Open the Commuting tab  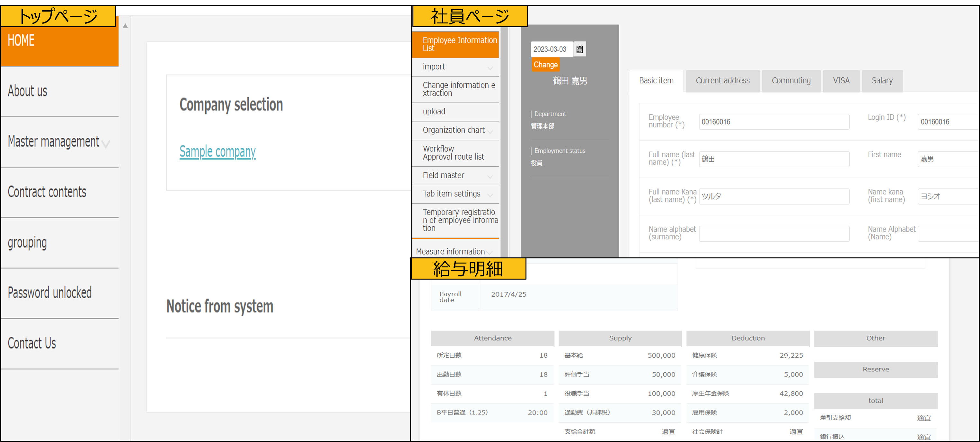click(x=791, y=81)
